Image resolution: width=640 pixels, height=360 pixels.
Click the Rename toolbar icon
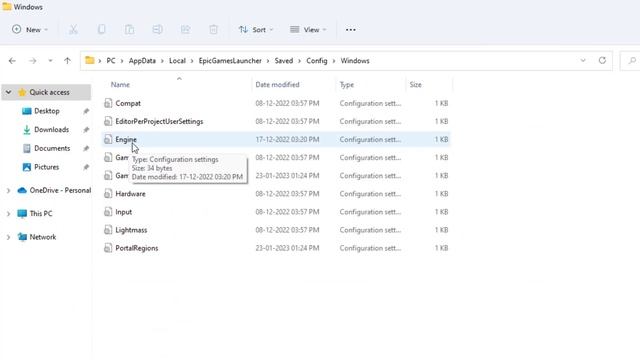[158, 30]
